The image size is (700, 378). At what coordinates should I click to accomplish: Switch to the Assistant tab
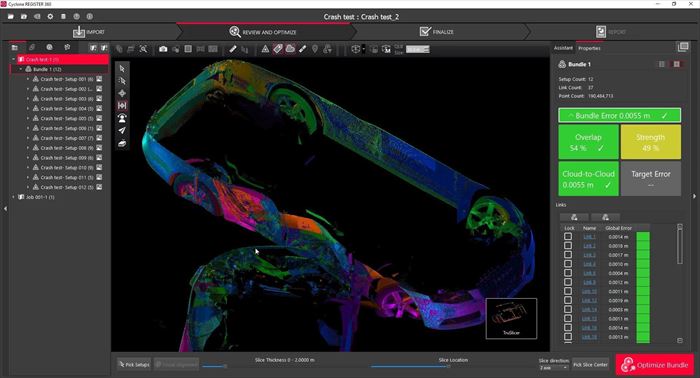coord(563,48)
